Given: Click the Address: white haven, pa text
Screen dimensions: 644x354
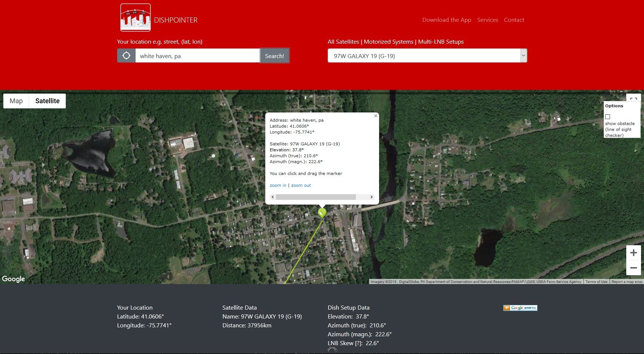Looking at the screenshot, I should (297, 120).
